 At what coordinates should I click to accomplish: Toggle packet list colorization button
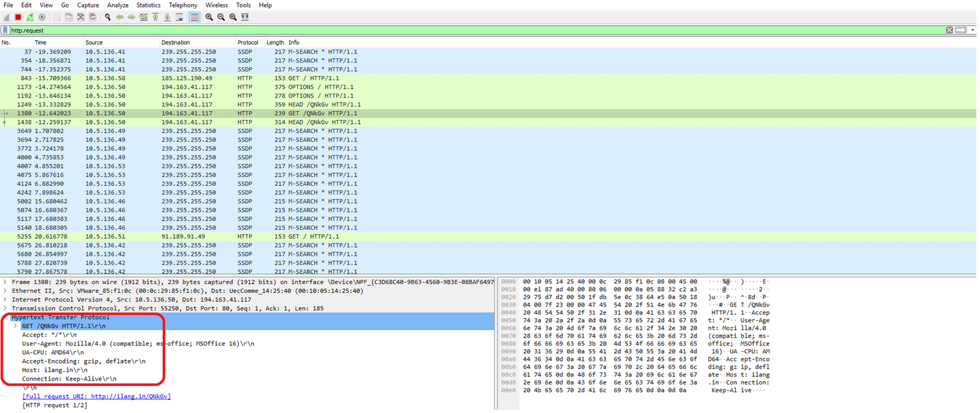coord(194,17)
